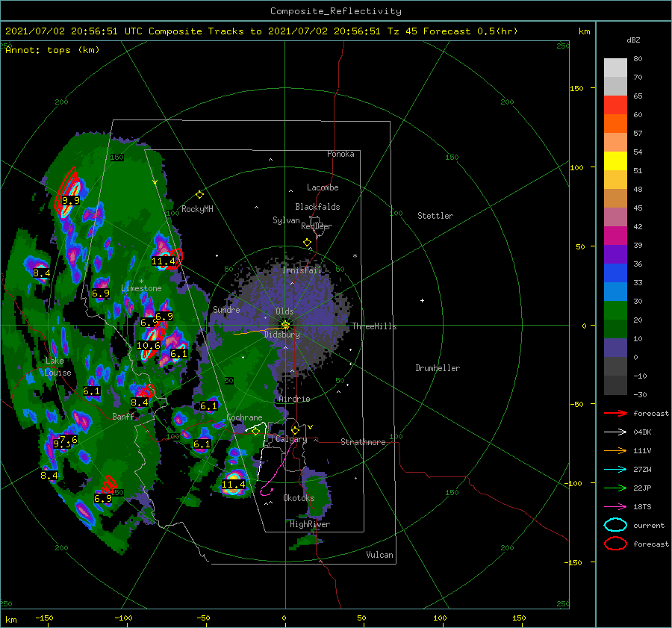Click the Drumheller city label
This screenshot has width=672, height=628.
click(438, 368)
